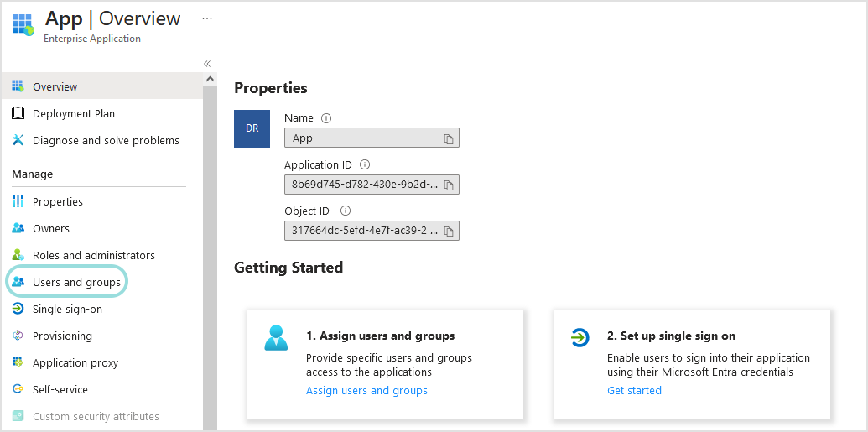
Task: Click the Manage section label
Action: click(32, 174)
